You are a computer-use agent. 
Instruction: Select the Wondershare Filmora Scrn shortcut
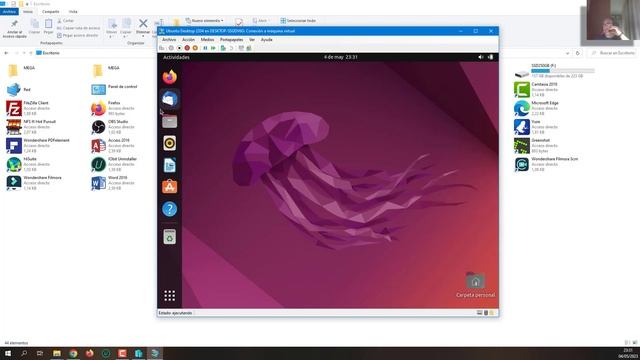[547, 164]
